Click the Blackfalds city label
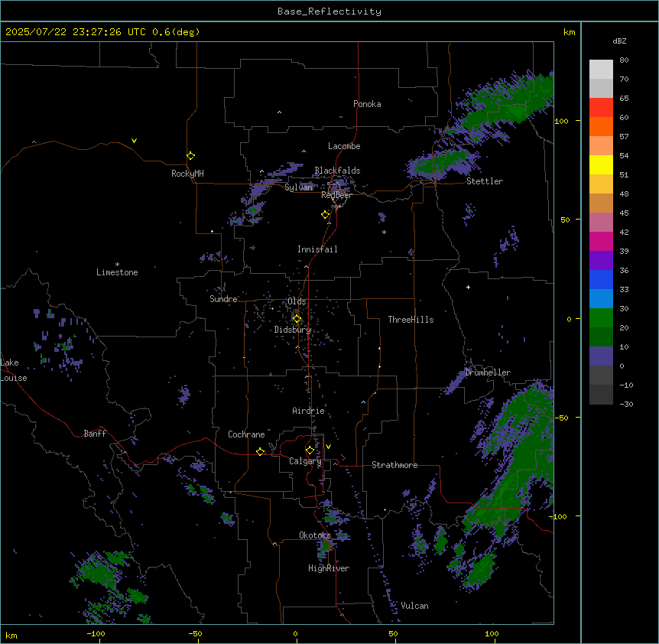Screen dimensions: 659x644 click(337, 171)
